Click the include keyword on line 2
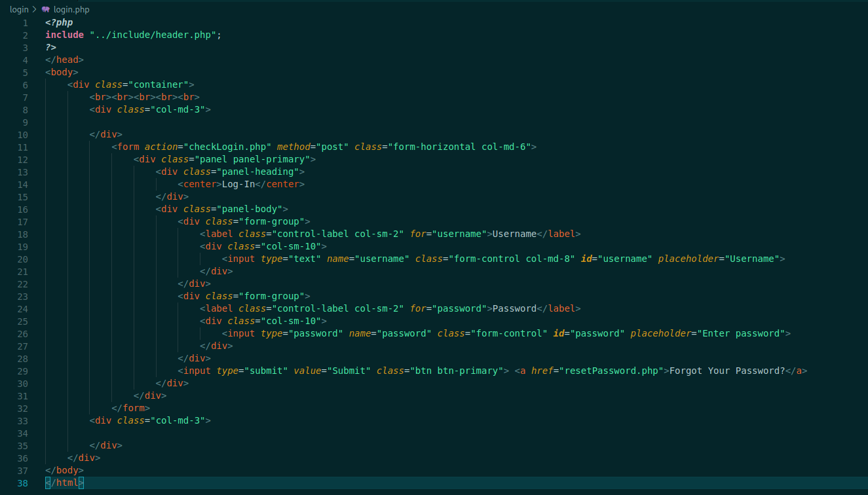This screenshot has height=495, width=868. click(64, 35)
